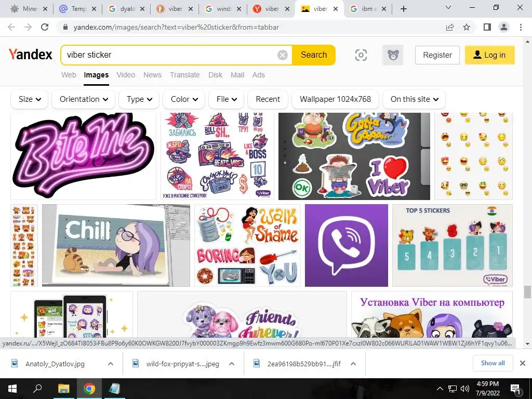The width and height of the screenshot is (532, 399).
Task: Close the downloads bar
Action: pos(523,363)
